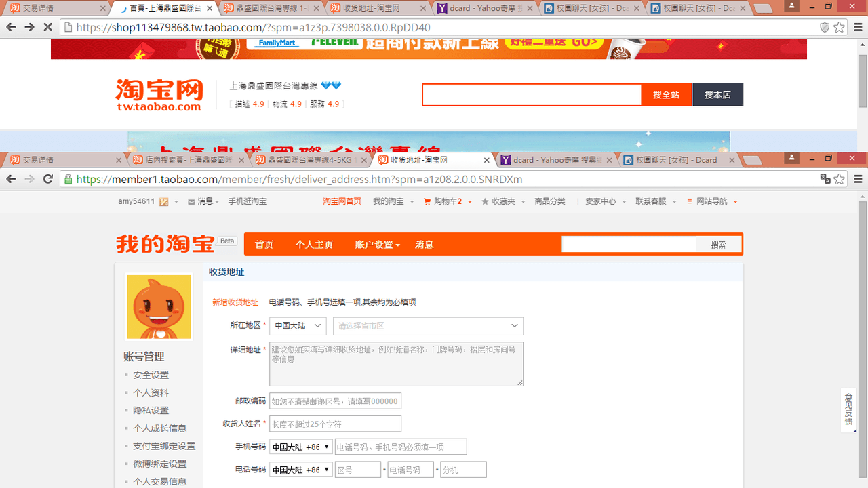Open 支付宝绑定设置 in sidebar
Viewport: 868px width, 488px height.
pyautogui.click(x=164, y=446)
